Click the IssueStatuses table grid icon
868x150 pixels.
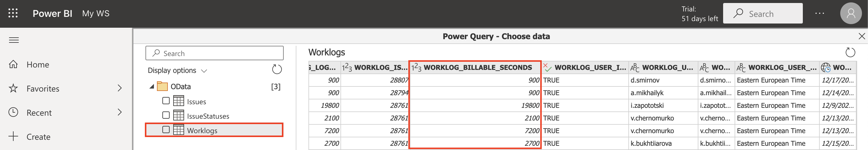[179, 115]
